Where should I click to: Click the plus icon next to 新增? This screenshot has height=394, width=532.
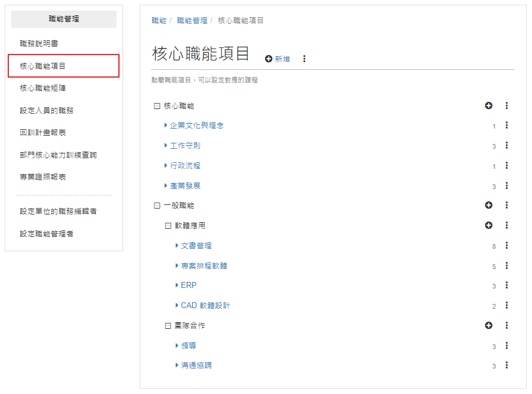point(269,59)
